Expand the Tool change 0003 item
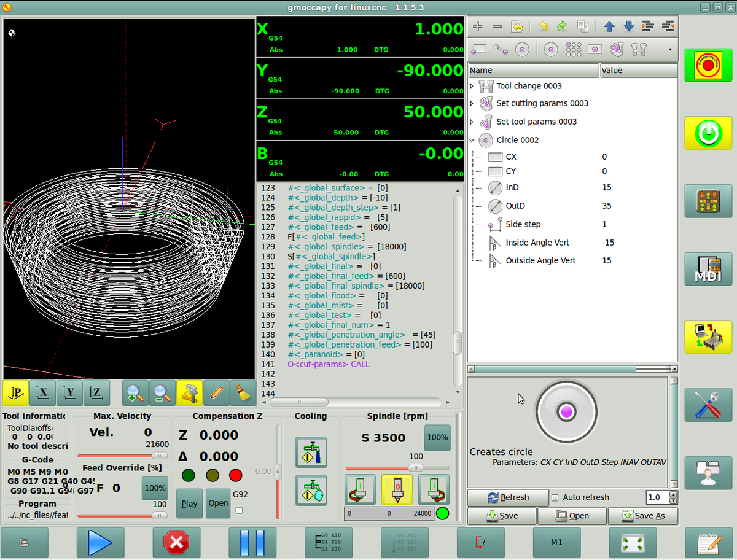 [x=472, y=86]
